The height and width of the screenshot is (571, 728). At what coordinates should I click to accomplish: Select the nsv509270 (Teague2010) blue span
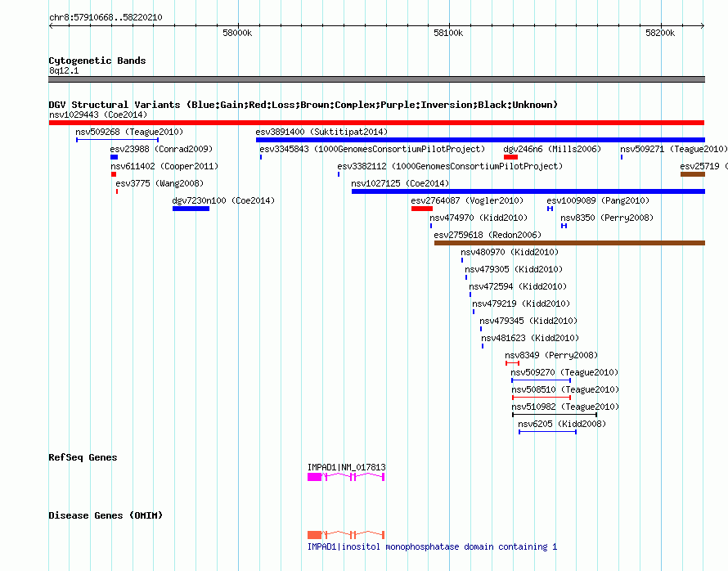click(541, 380)
